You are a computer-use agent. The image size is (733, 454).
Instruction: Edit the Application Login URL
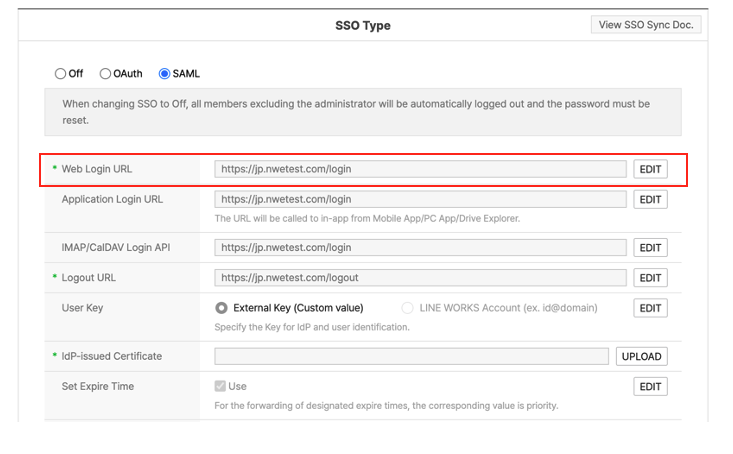[650, 199]
